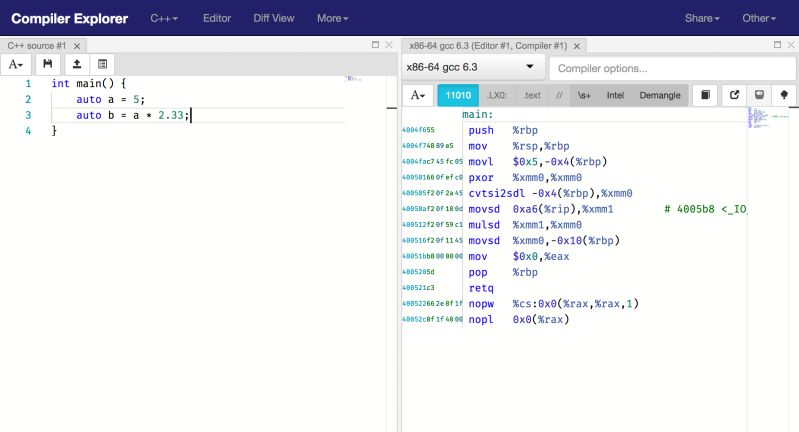799x432 pixels.
Task: Maximize the compiler output pane
Action: 777,45
